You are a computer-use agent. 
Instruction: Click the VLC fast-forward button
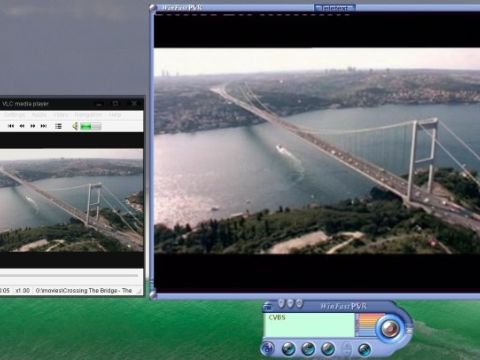point(33,126)
